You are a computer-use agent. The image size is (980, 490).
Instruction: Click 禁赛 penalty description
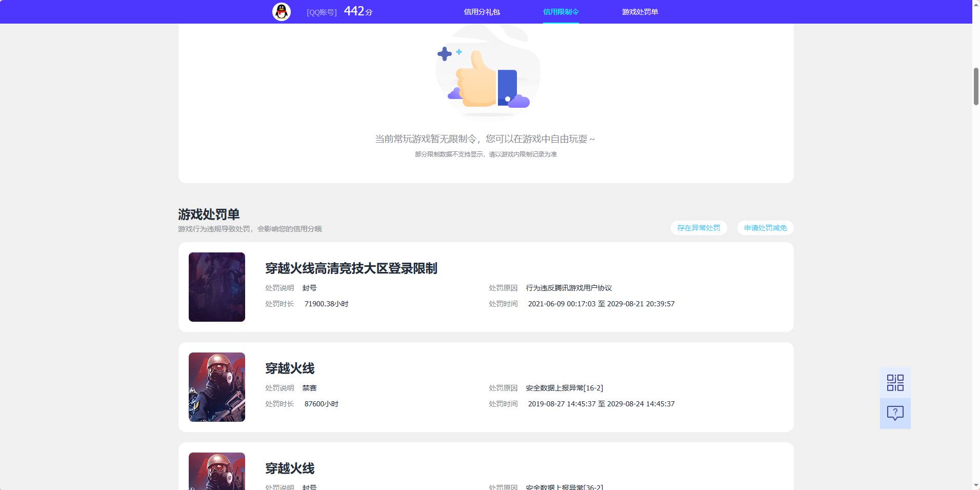309,388
